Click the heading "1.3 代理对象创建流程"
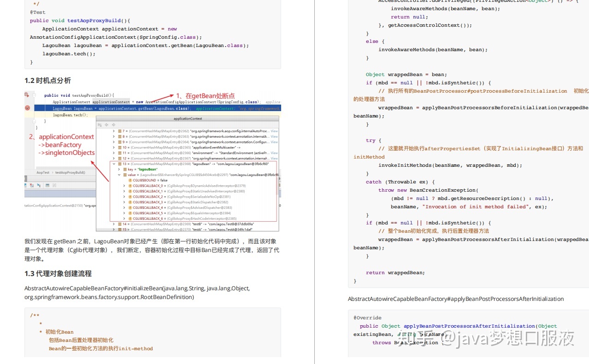 click(x=58, y=273)
